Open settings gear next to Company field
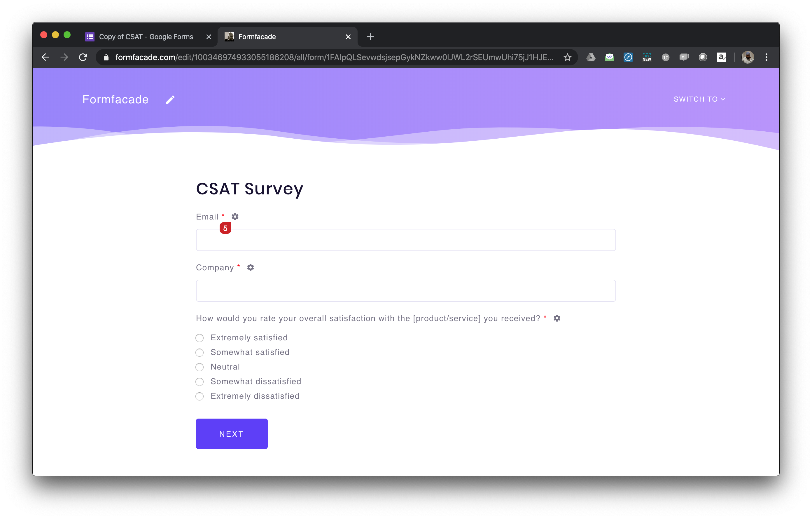 (x=250, y=268)
